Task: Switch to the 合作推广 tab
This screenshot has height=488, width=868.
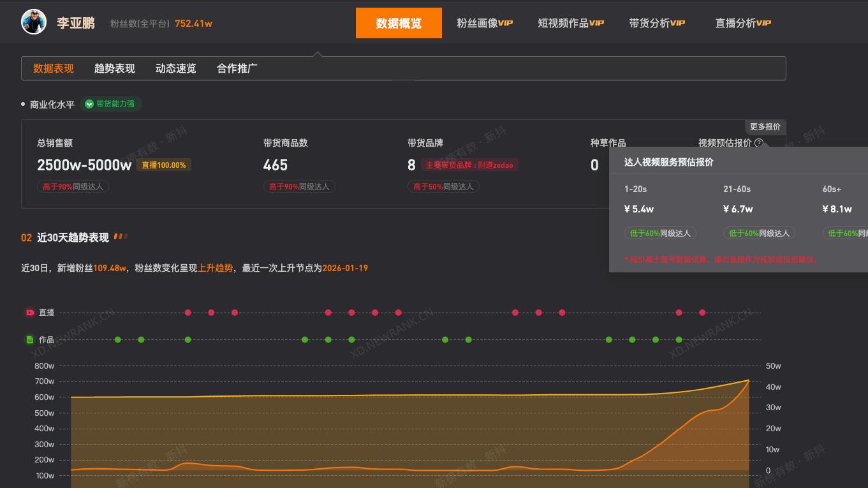Action: pos(236,68)
